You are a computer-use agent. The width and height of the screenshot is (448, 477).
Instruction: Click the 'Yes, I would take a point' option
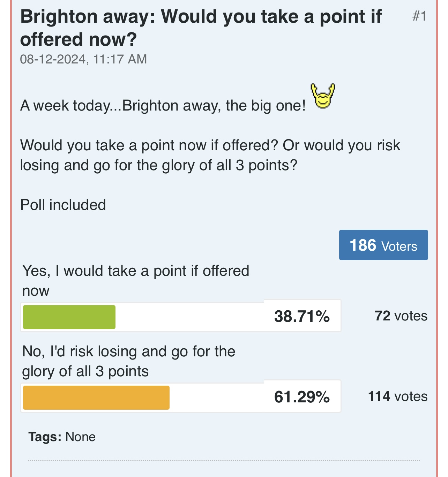pyautogui.click(x=136, y=281)
